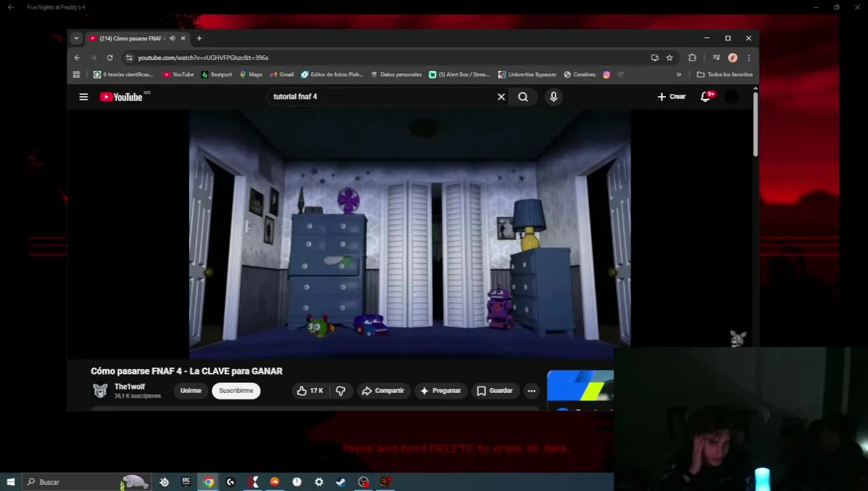The width and height of the screenshot is (868, 491).
Task: Install app icon in address bar
Action: (x=654, y=58)
